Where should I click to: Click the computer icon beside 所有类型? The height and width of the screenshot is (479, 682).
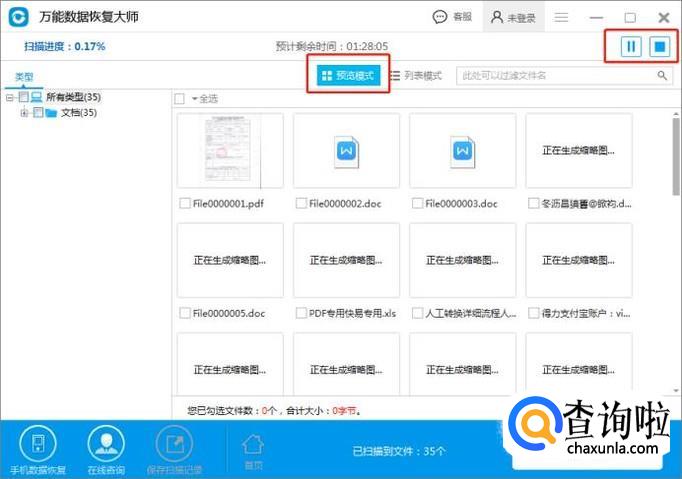37,97
